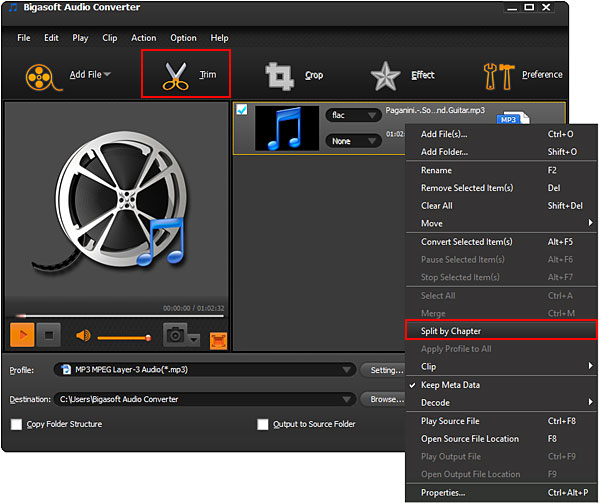Expand the snapshot options dropdown arrow

pos(194,339)
